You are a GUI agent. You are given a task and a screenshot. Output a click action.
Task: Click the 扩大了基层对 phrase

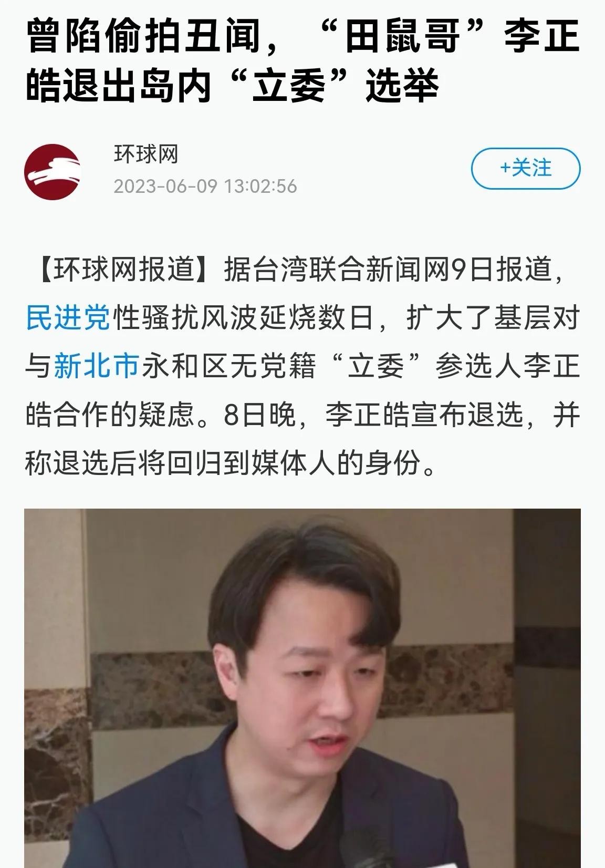click(x=493, y=318)
